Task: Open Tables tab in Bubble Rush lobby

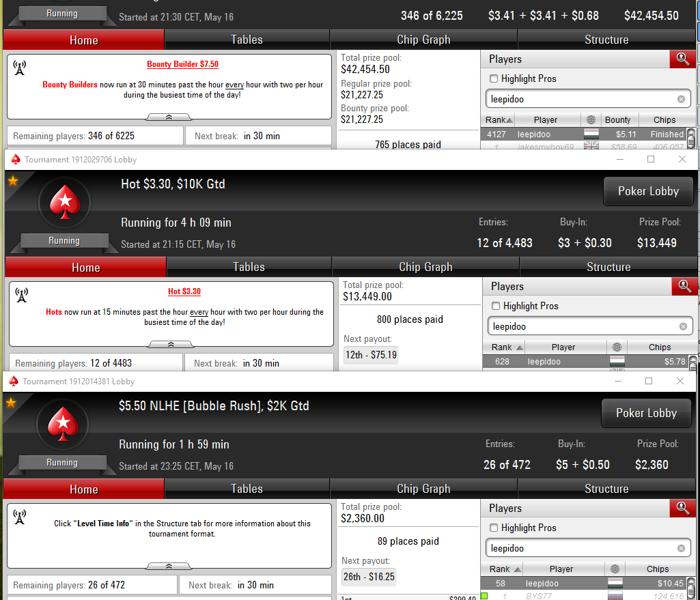Action: (x=247, y=489)
